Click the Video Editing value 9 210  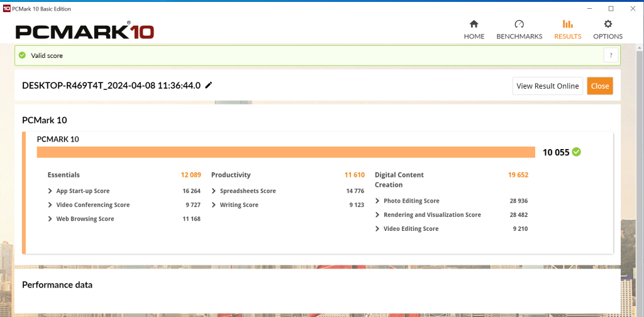click(520, 229)
